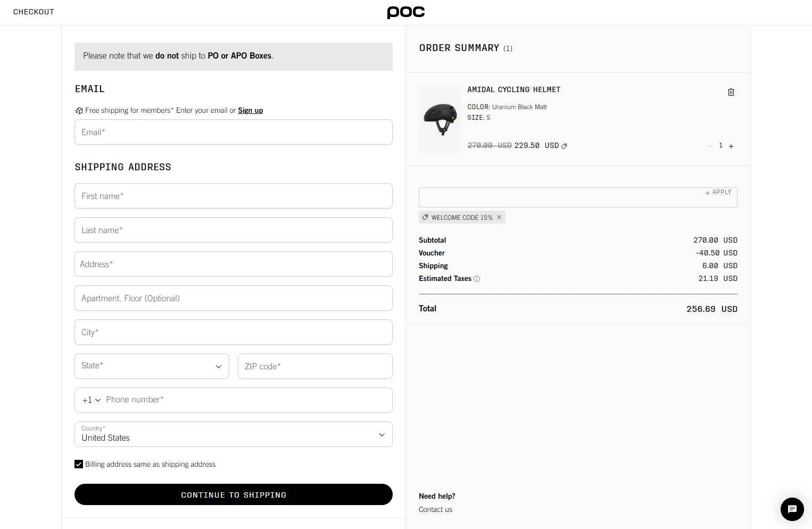This screenshot has height=529, width=812.
Task: Click CONTINUE TO SHIPPING button
Action: [x=234, y=494]
